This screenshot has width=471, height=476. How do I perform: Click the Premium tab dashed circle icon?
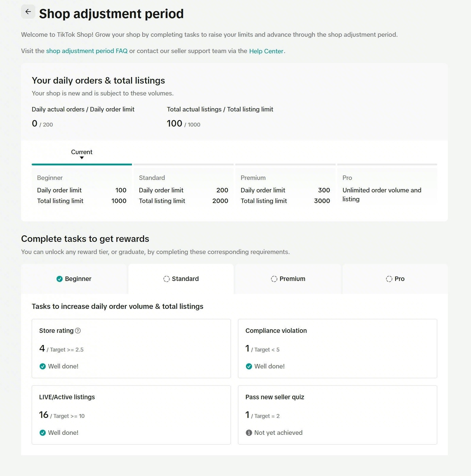[274, 279]
